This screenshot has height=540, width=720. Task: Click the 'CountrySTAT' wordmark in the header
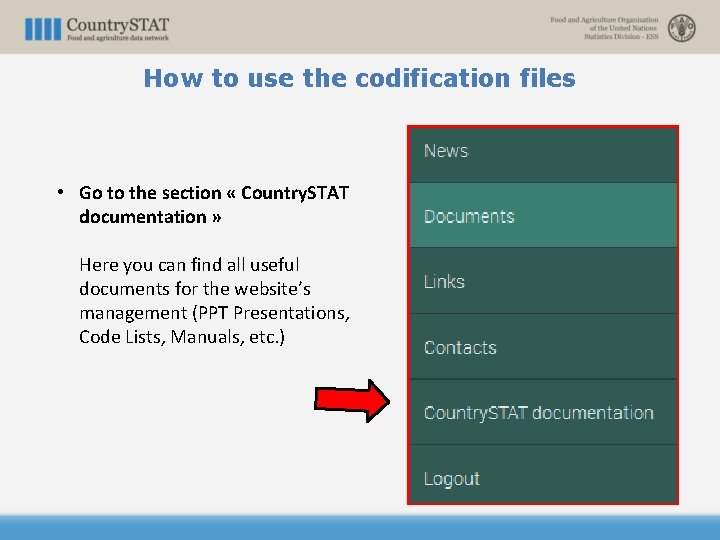(118, 25)
